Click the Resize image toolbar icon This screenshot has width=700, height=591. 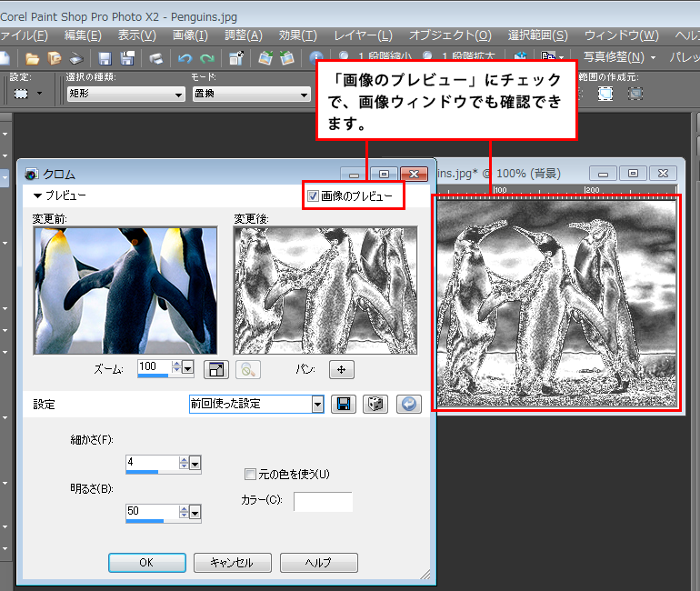coord(236,58)
